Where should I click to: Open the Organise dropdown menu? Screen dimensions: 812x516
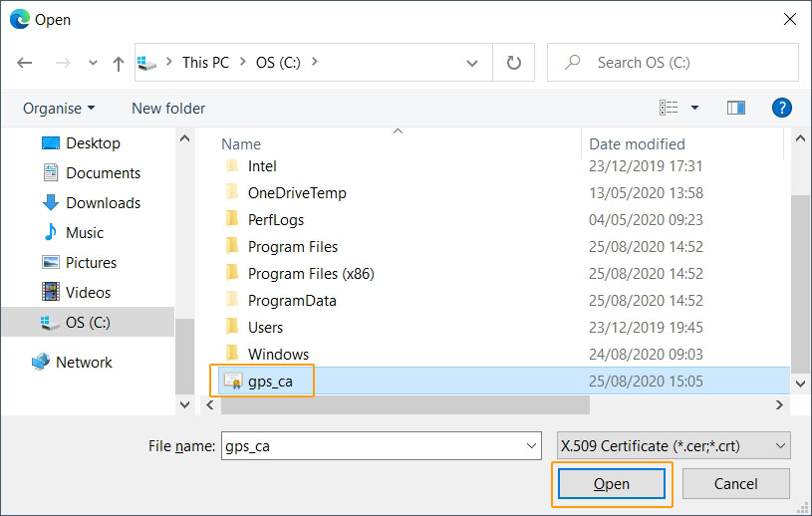click(x=59, y=108)
